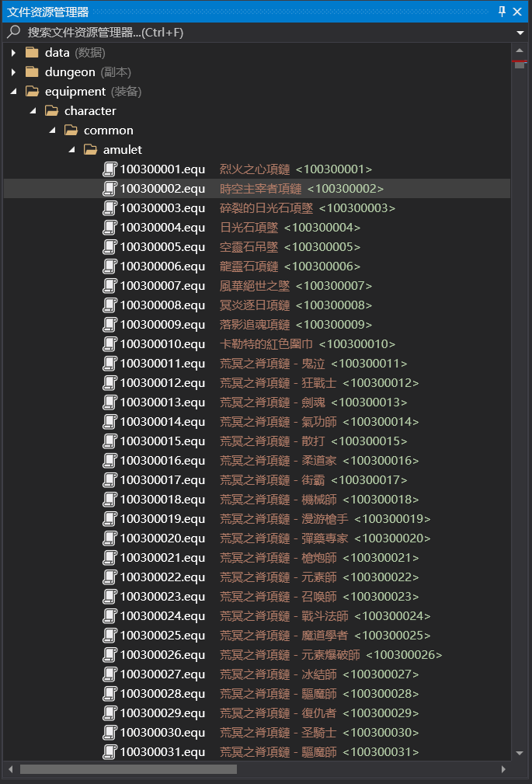The image size is (532, 784).
Task: Click the file icon of 100300010.equ
Action: (110, 344)
